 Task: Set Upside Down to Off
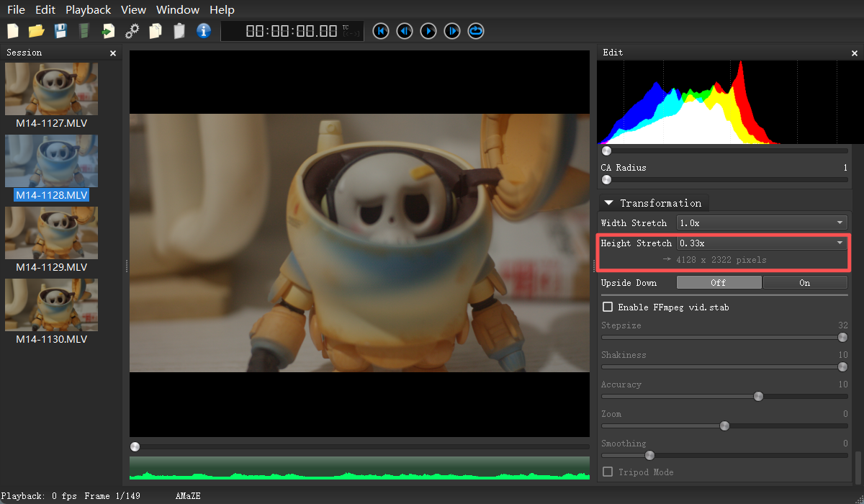click(x=719, y=283)
